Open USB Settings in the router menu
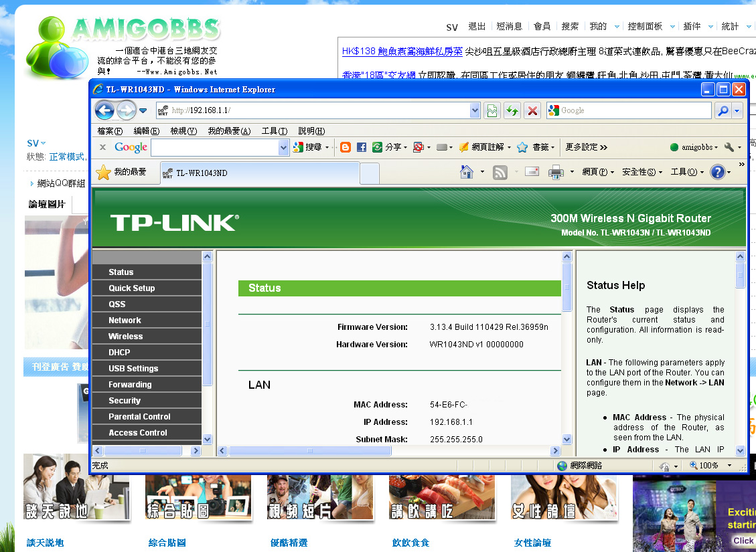This screenshot has height=552, width=756. click(133, 369)
